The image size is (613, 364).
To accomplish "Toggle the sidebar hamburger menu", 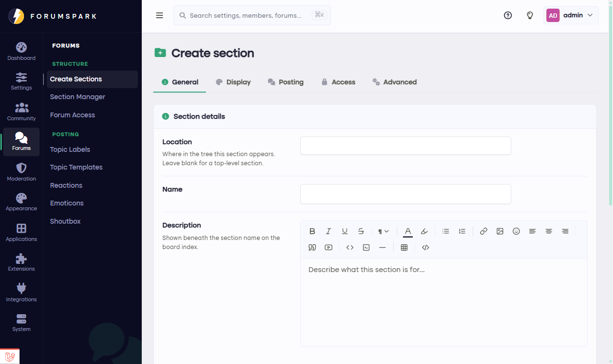I will click(160, 15).
